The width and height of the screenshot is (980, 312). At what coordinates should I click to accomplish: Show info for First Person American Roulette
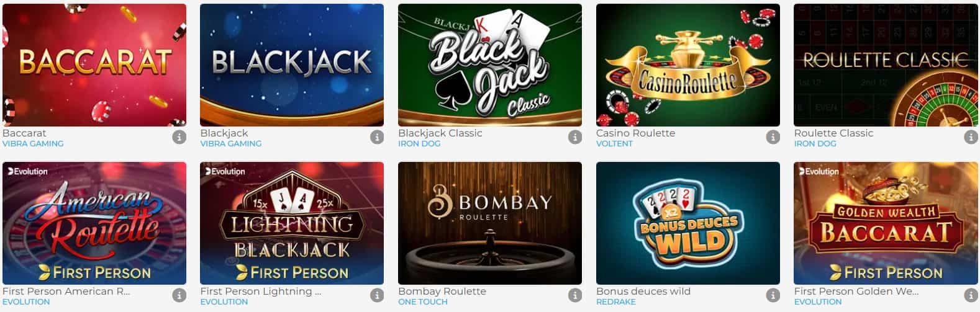pyautogui.click(x=179, y=295)
